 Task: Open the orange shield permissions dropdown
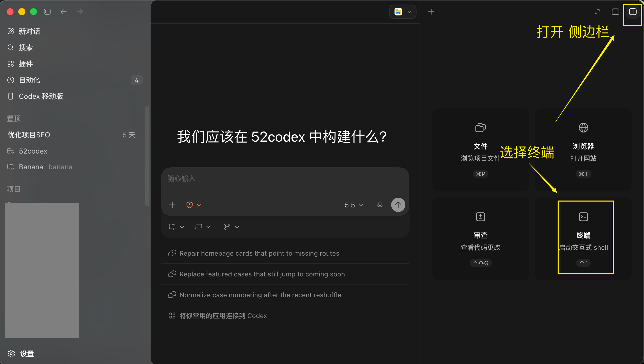coord(194,205)
